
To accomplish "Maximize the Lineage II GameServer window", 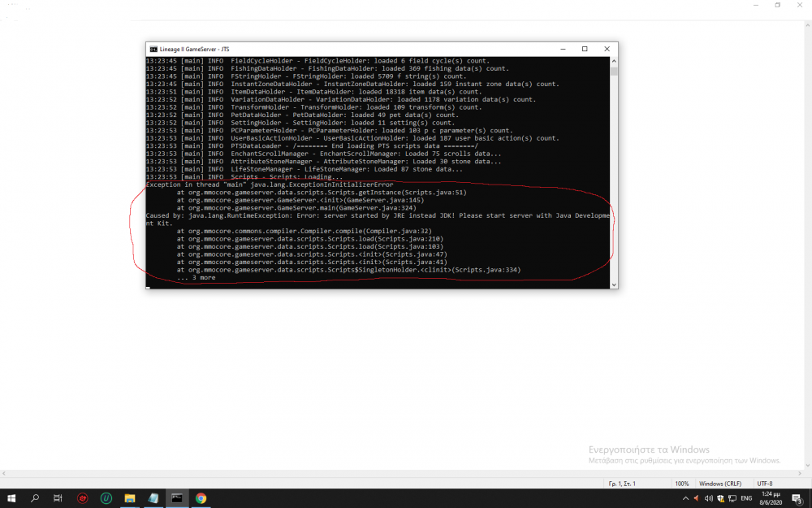I will tap(584, 49).
